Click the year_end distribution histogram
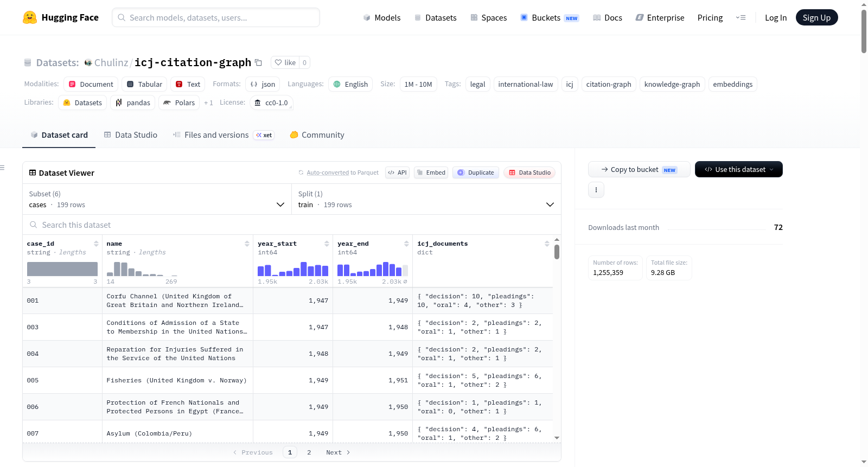868x467 pixels. 373,269
